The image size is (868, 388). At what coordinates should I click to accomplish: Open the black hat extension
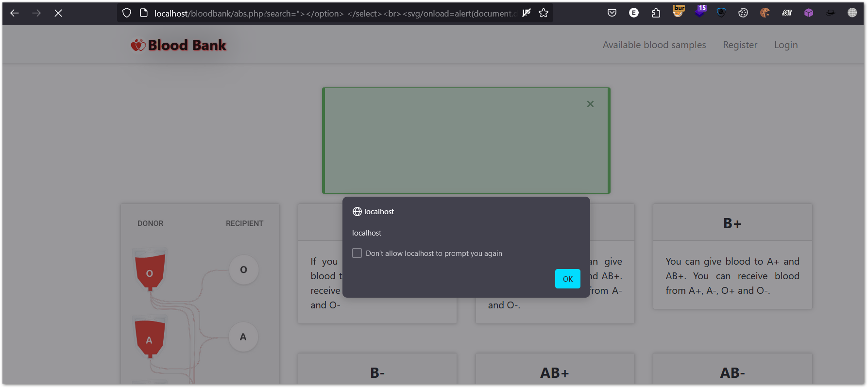(x=831, y=13)
